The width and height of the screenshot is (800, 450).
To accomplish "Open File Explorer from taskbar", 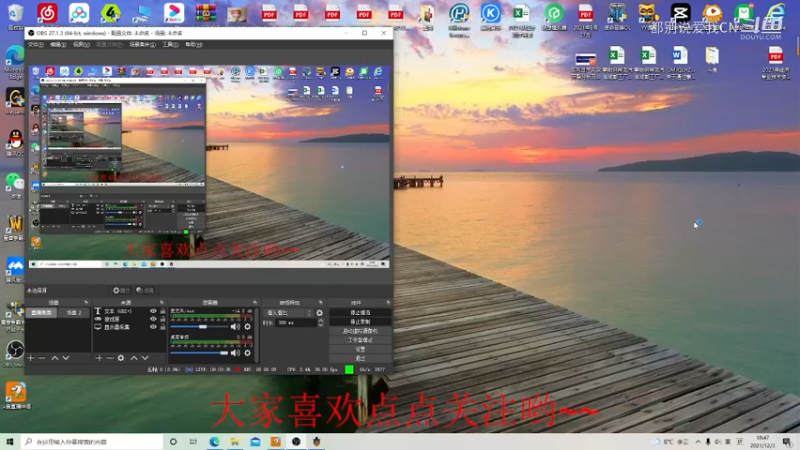I will pyautogui.click(x=235, y=442).
